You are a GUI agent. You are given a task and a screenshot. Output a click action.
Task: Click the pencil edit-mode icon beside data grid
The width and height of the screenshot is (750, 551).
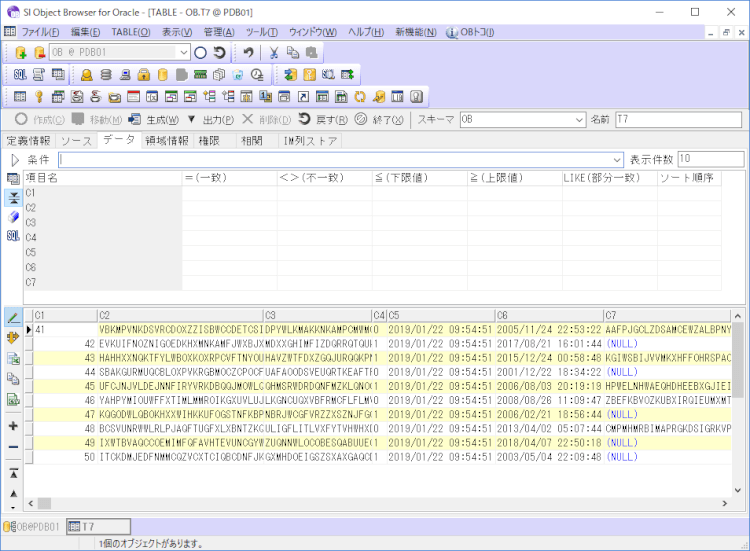point(13,317)
